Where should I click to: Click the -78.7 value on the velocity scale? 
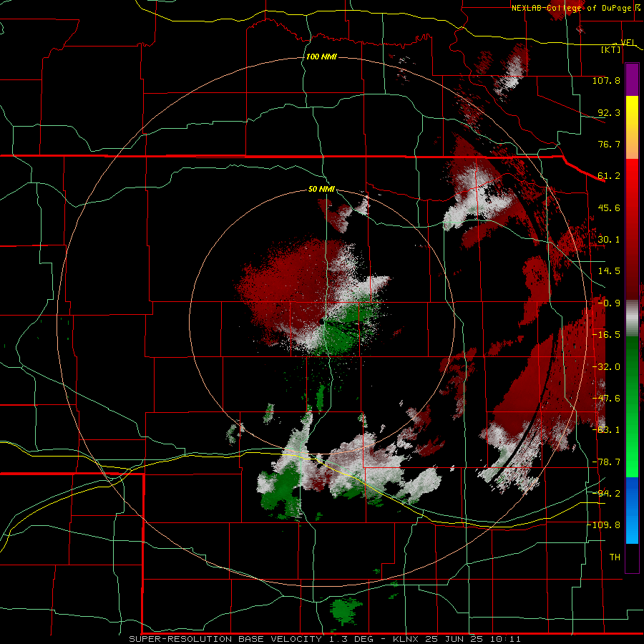[x=606, y=462]
